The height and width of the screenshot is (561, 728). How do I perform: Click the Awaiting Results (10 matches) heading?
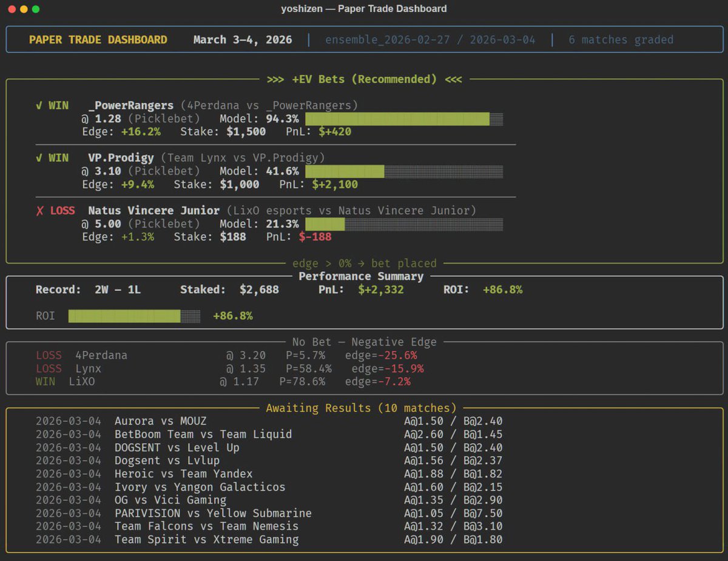click(x=361, y=408)
